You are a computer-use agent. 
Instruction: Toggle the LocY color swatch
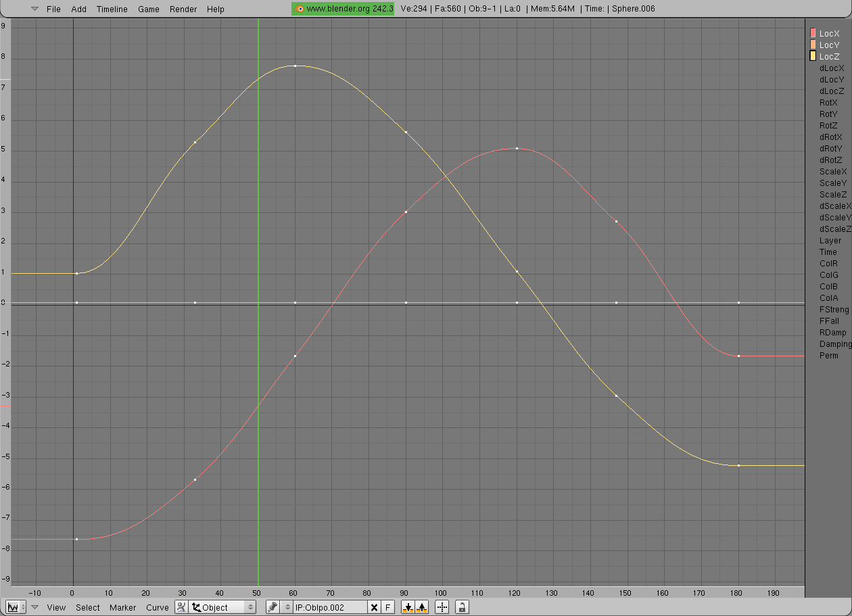click(813, 45)
